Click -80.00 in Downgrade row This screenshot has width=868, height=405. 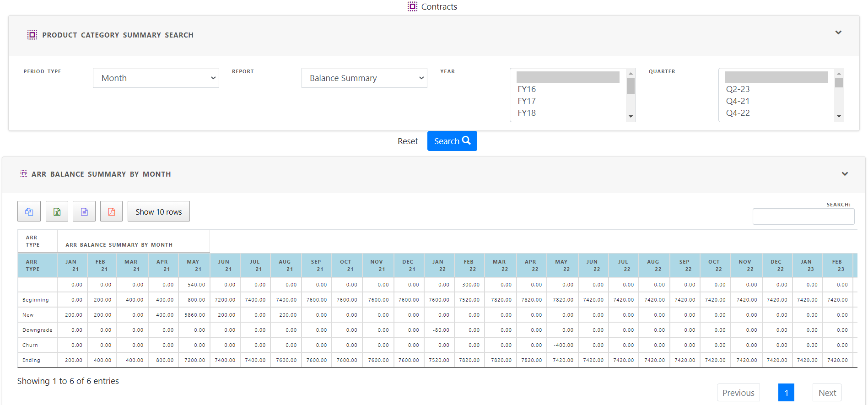coord(441,330)
